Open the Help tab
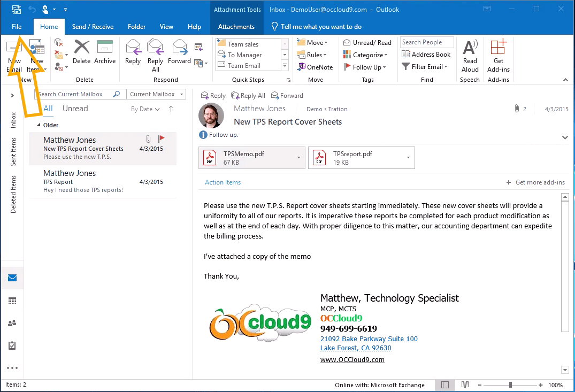This screenshot has height=392, width=575. (x=194, y=26)
